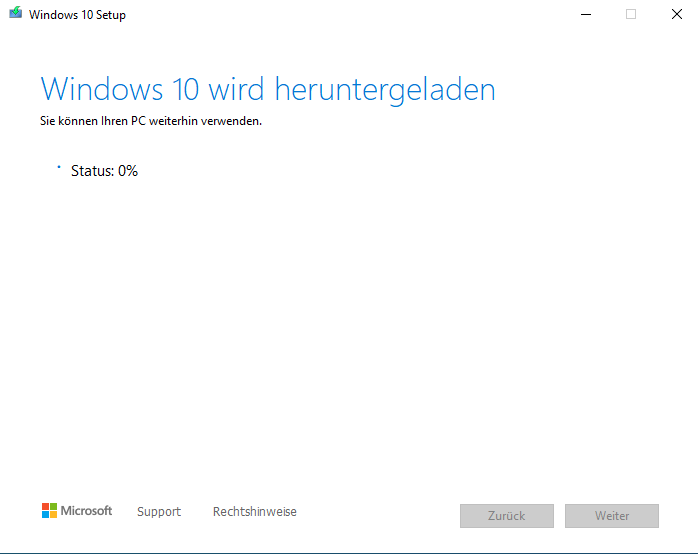Click the heading "Windows 10 wird heruntergeladen"

coord(267,89)
